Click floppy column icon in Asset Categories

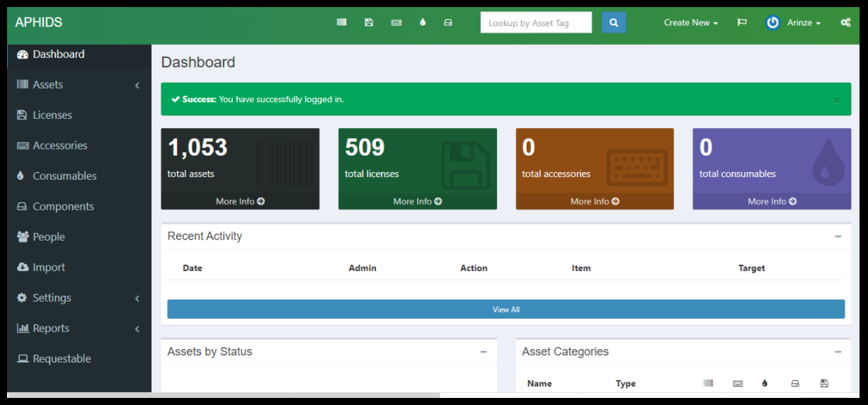pyautogui.click(x=824, y=383)
